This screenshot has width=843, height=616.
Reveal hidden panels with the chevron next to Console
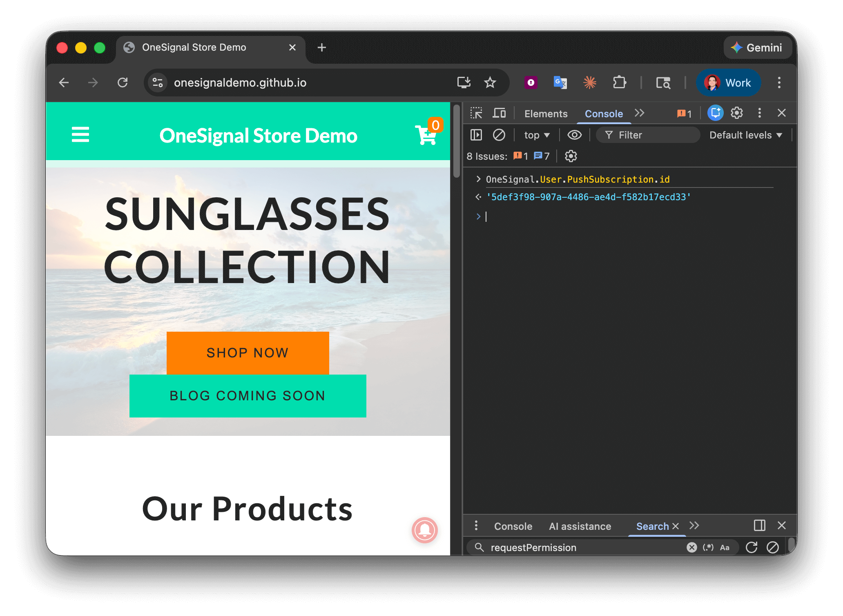tap(640, 113)
